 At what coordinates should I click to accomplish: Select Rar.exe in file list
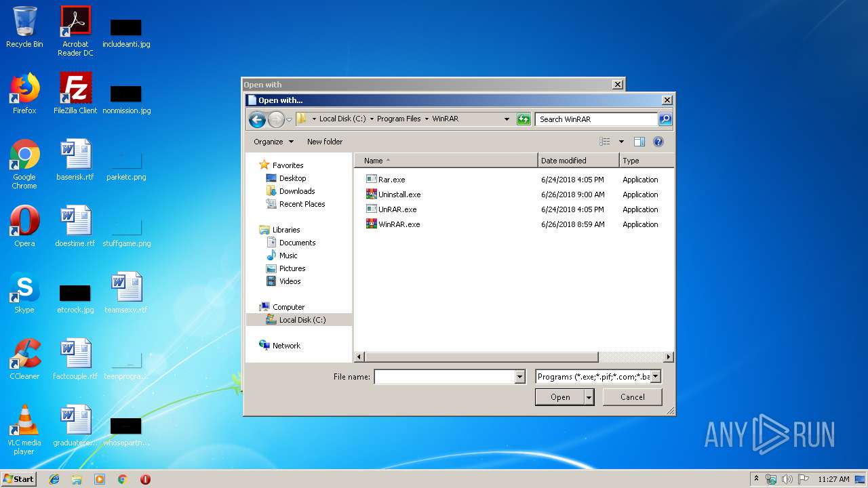pyautogui.click(x=385, y=180)
